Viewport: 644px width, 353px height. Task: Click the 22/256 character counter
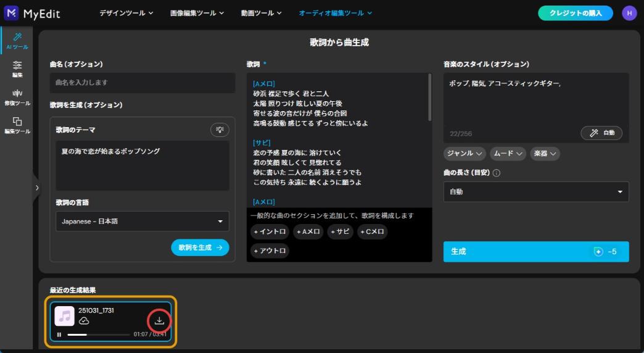pyautogui.click(x=461, y=133)
